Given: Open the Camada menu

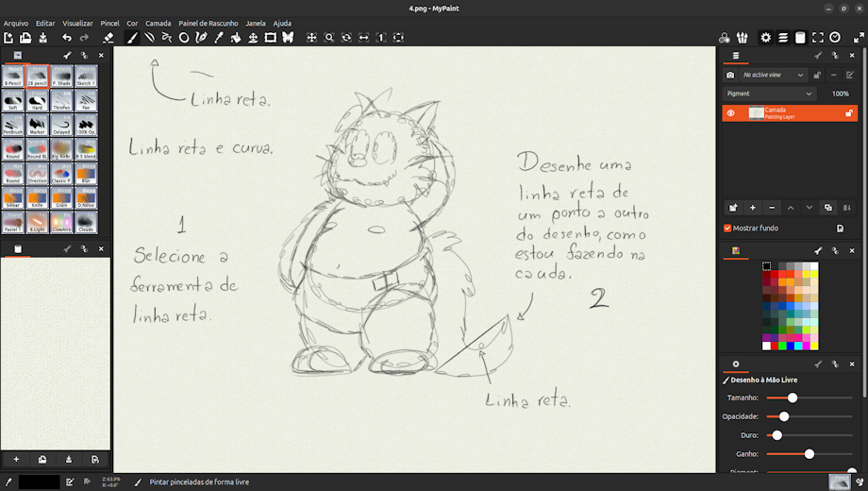Looking at the screenshot, I should click(158, 23).
